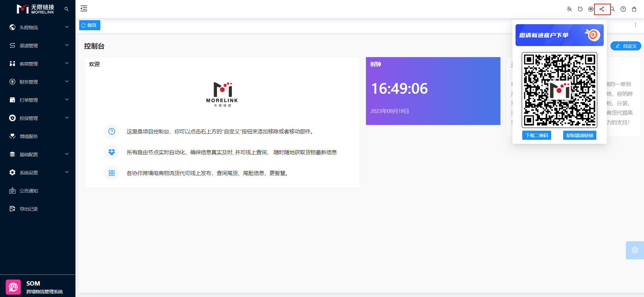Click the shopping bag icon in header
Viewport: 644px width, 297px height.
(634, 9)
